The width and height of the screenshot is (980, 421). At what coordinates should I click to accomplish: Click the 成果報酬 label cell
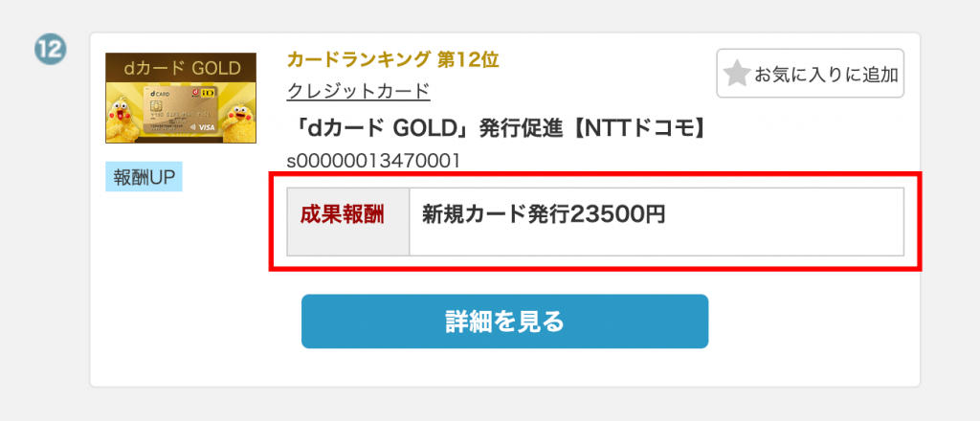click(x=343, y=214)
